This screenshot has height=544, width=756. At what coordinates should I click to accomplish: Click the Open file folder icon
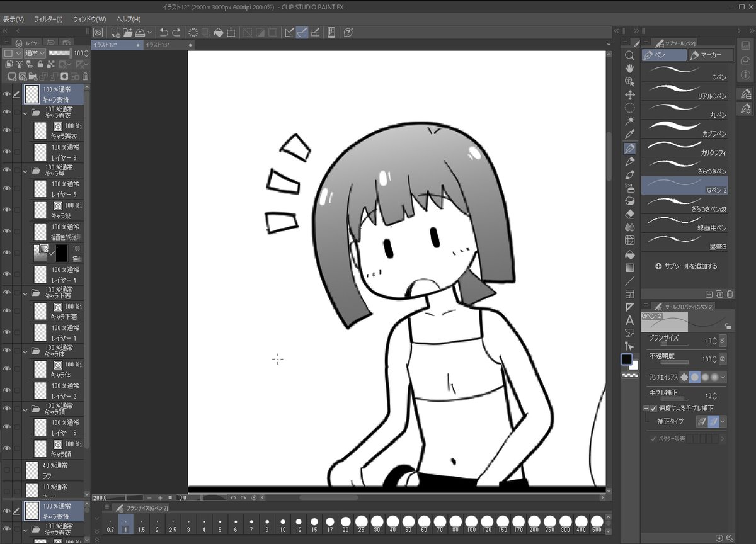click(x=128, y=32)
